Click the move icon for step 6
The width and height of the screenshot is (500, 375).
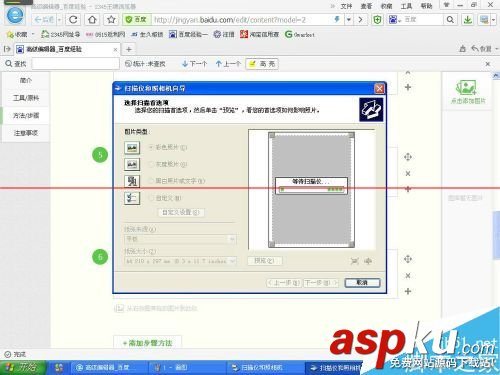coord(408,259)
